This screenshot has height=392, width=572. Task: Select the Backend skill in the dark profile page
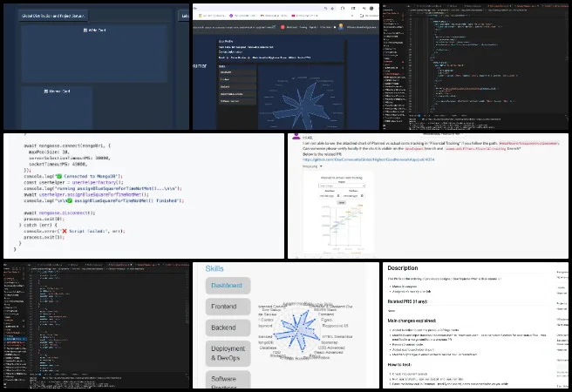tap(237, 87)
